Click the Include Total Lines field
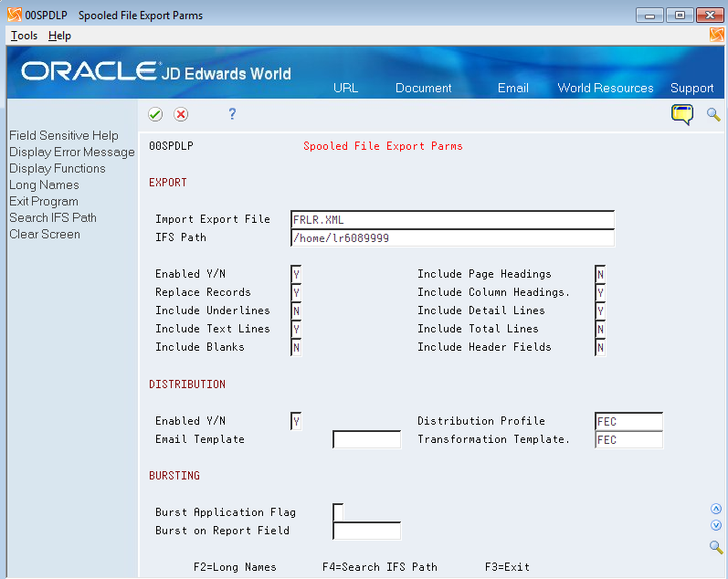This screenshot has height=579, width=728. [600, 329]
